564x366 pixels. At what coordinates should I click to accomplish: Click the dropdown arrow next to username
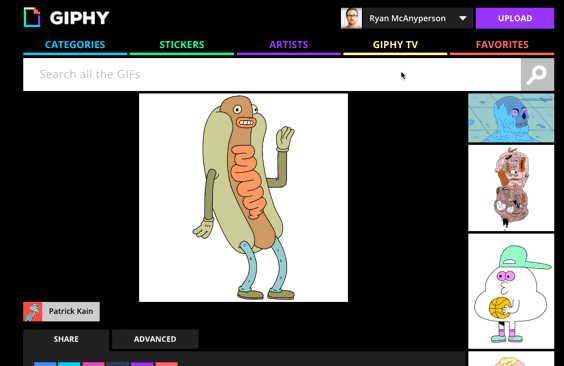click(x=463, y=18)
